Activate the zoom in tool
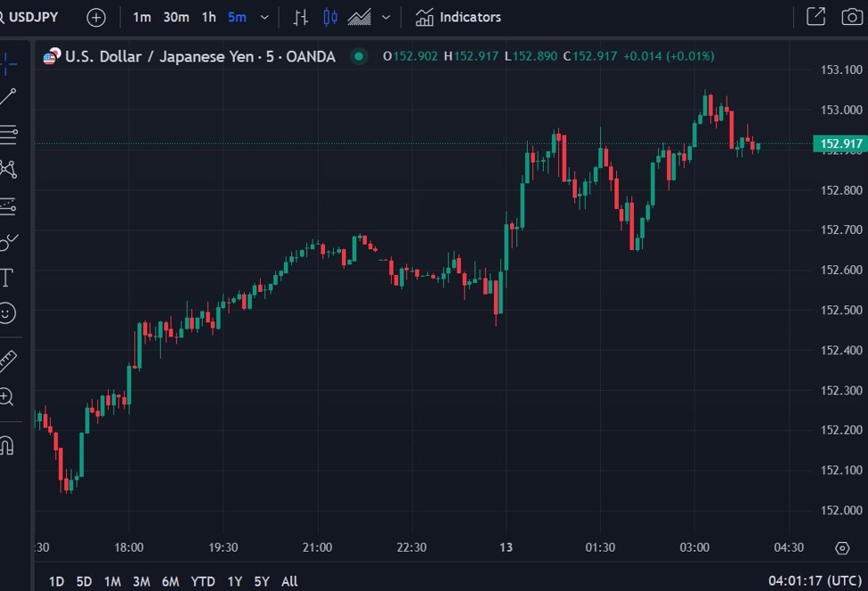This screenshot has width=868, height=591. [x=7, y=397]
